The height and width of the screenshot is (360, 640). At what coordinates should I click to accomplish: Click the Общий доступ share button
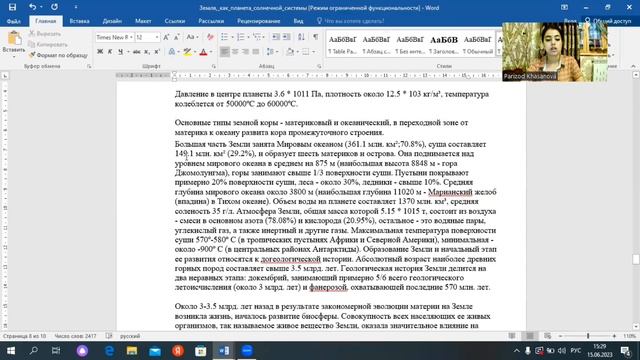click(608, 21)
